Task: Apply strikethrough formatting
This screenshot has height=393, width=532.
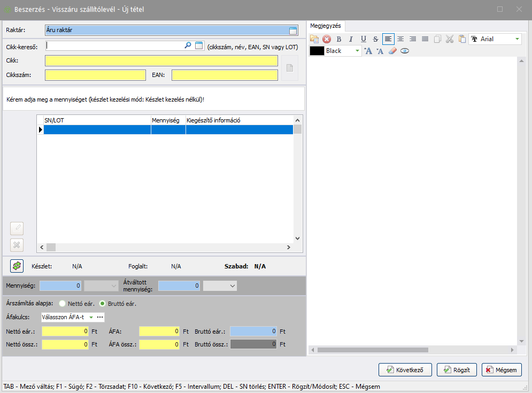Action: (375, 39)
